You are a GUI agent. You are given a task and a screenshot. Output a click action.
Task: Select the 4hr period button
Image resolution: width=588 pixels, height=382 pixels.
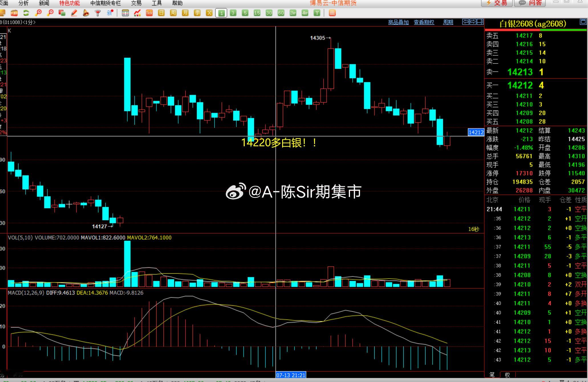[x=305, y=13]
